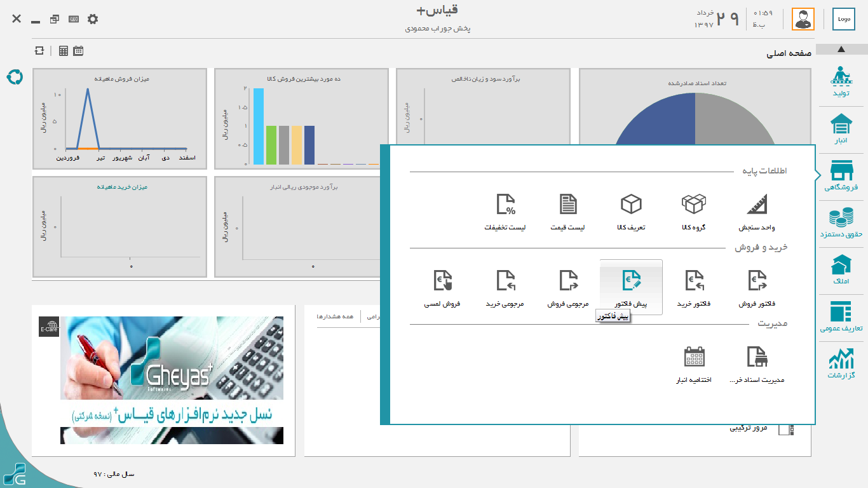
Task: Open پیش فاکتور (Pro forma invoice)
Action: (631, 287)
